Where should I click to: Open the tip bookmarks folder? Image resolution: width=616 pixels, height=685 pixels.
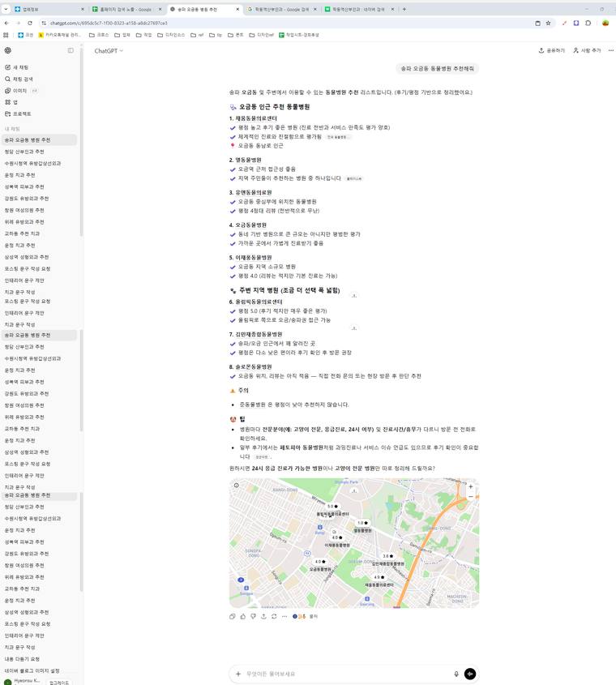pyautogui.click(x=216, y=35)
